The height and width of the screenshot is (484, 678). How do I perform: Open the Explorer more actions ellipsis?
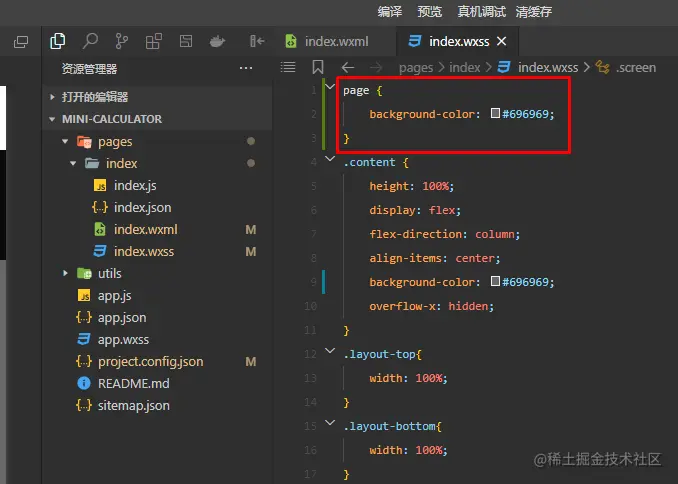[x=246, y=68]
